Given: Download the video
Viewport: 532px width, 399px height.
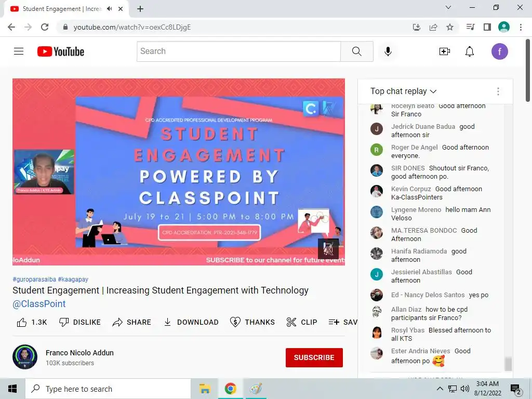Looking at the screenshot, I should [191, 322].
